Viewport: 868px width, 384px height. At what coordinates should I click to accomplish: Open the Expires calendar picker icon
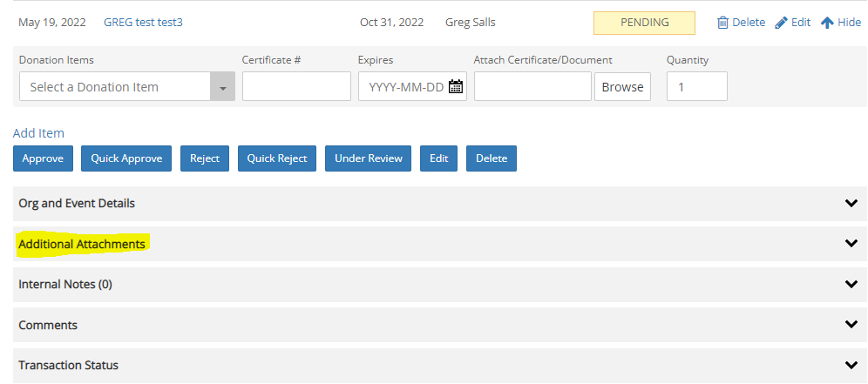(x=455, y=86)
